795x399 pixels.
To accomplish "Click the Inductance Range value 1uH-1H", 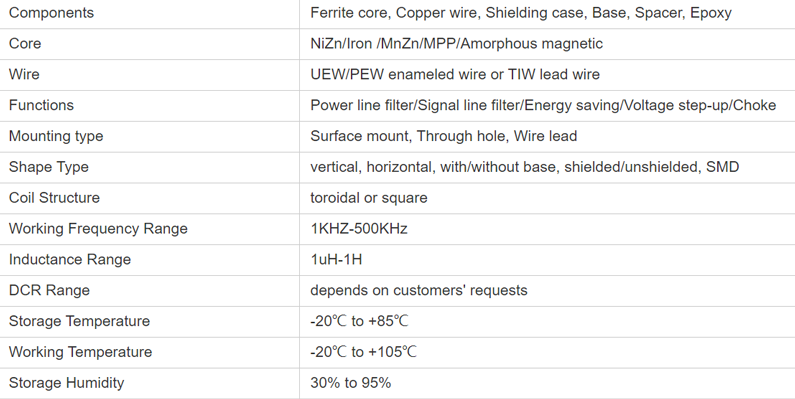I will point(336,260).
